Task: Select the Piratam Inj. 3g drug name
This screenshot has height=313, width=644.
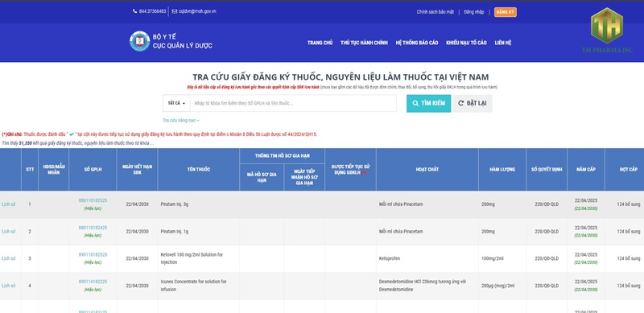Action: [x=175, y=204]
